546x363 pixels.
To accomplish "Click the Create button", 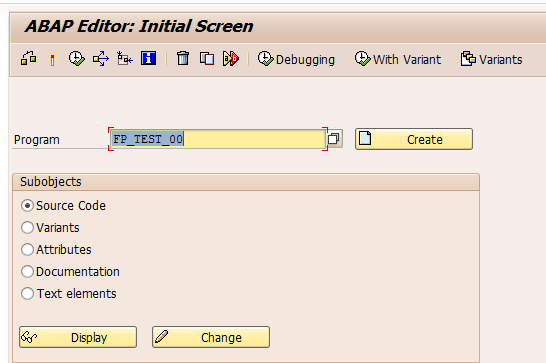I will click(414, 139).
